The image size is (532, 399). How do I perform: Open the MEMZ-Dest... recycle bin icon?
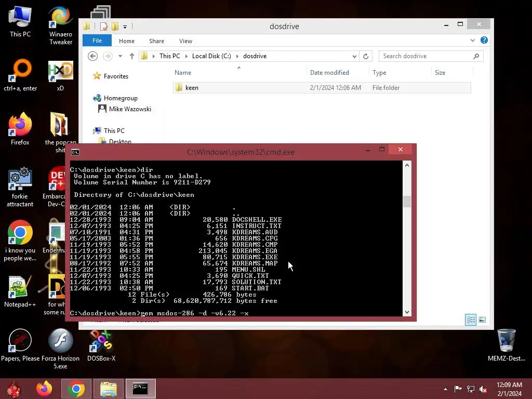coord(506,345)
